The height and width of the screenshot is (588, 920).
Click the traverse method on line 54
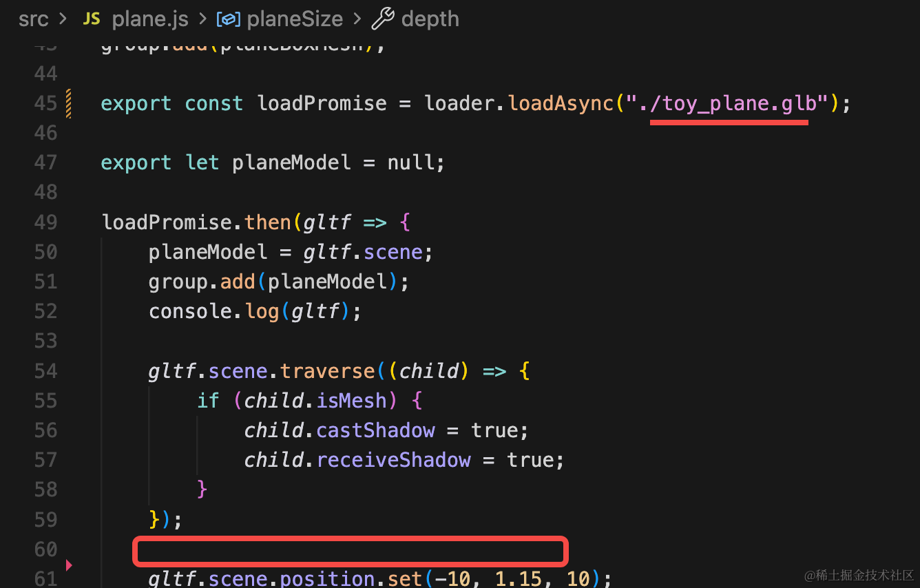point(328,371)
